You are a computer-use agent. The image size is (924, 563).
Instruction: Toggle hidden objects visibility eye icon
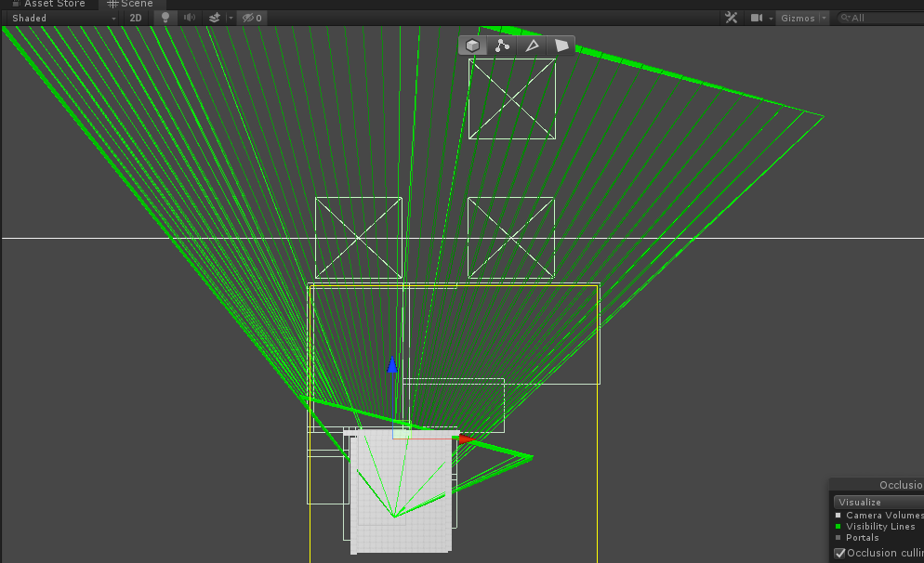[x=252, y=18]
